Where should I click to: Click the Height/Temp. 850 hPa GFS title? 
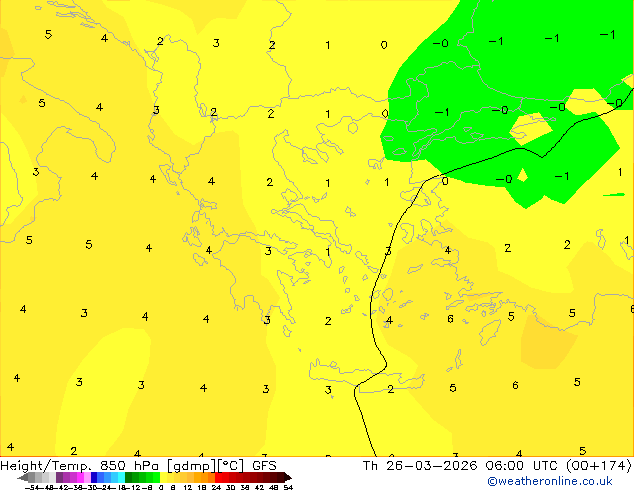(138, 466)
